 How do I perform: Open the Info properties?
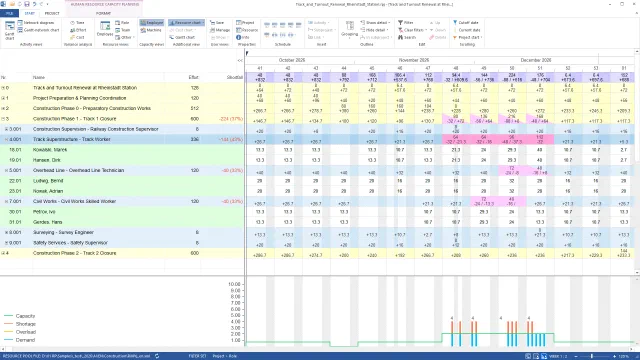click(x=242, y=38)
